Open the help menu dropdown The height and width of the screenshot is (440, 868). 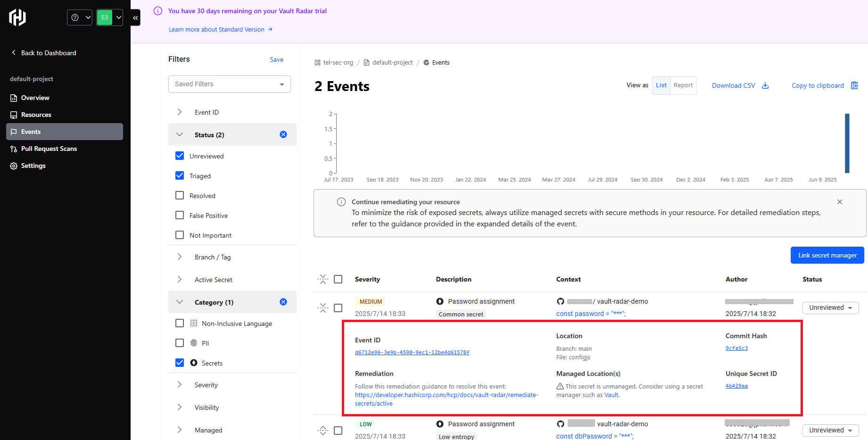click(80, 17)
